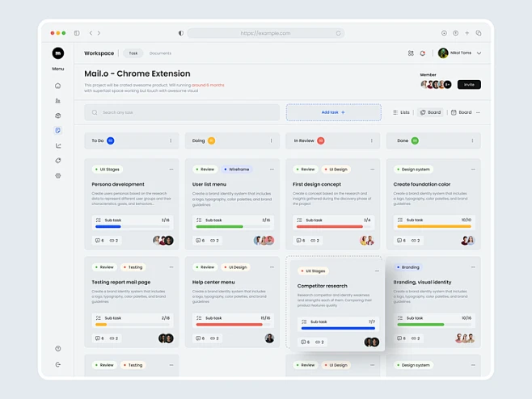Open the home icon in sidebar
The height and width of the screenshot is (399, 532).
58,86
